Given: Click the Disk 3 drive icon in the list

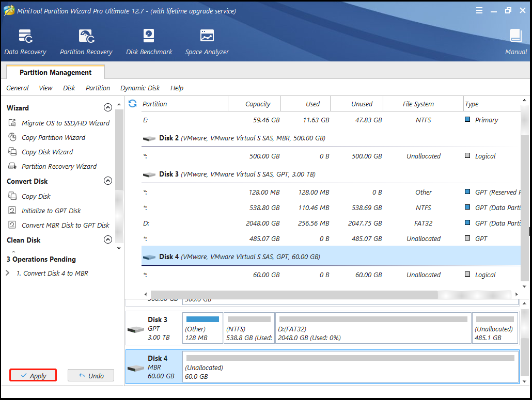Looking at the screenshot, I should pos(149,174).
